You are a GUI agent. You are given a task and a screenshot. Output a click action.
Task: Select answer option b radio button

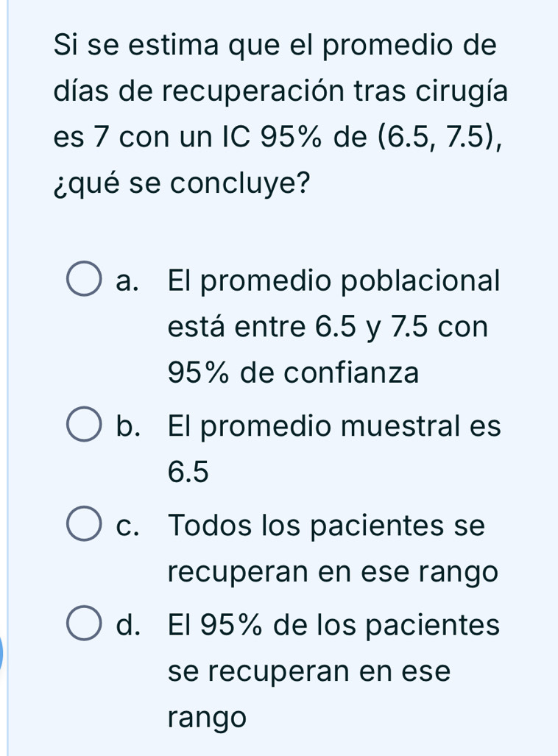pos(84,424)
